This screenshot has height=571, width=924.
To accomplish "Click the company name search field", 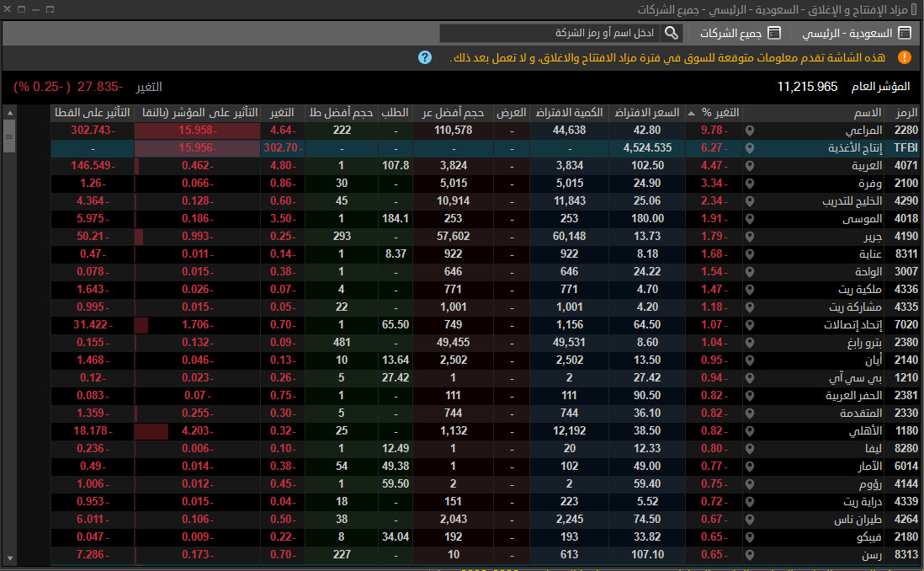I will [551, 33].
